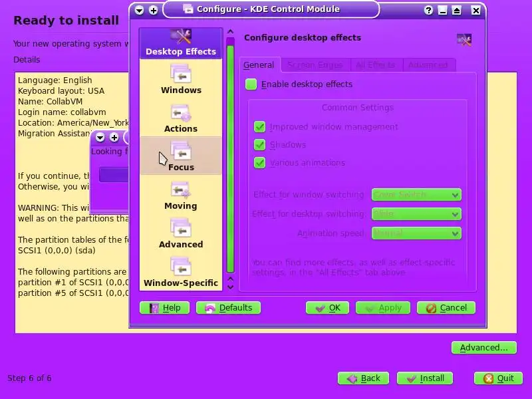The width and height of the screenshot is (532, 399).
Task: Open the Window-Specific settings module
Action: (x=181, y=272)
